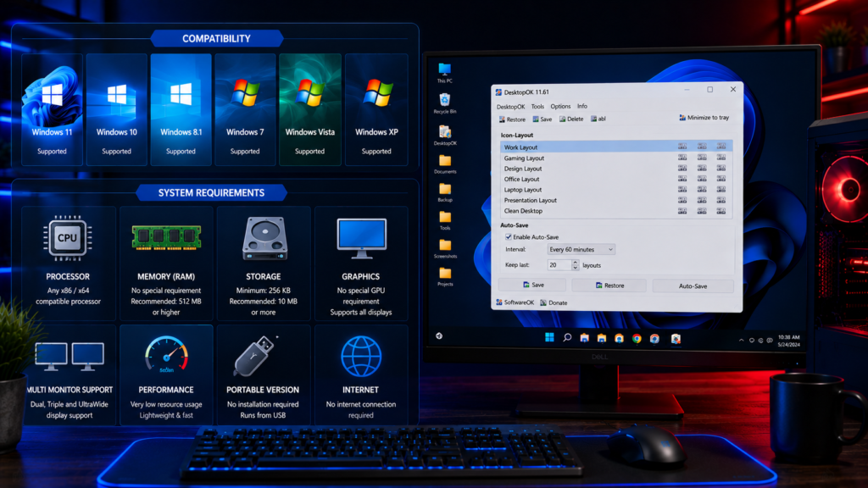Click the taskbar Search icon

[x=567, y=337]
